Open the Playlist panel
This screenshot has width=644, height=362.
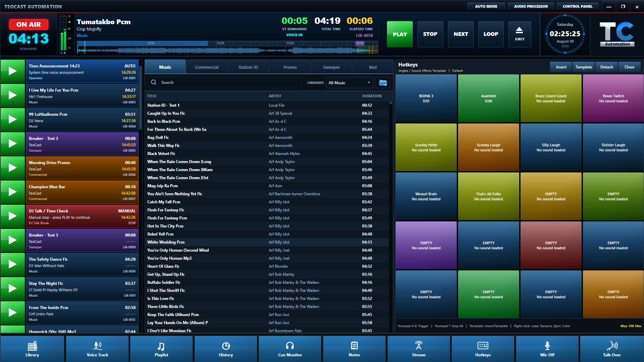pos(161,349)
